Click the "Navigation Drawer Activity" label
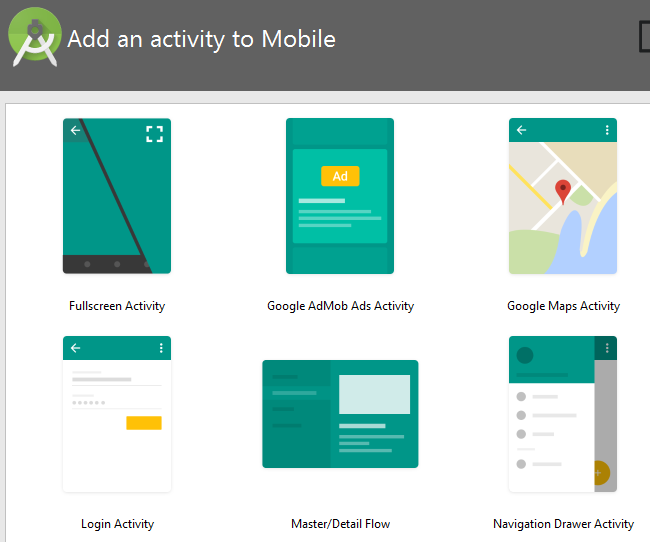650x542 pixels. (563, 524)
